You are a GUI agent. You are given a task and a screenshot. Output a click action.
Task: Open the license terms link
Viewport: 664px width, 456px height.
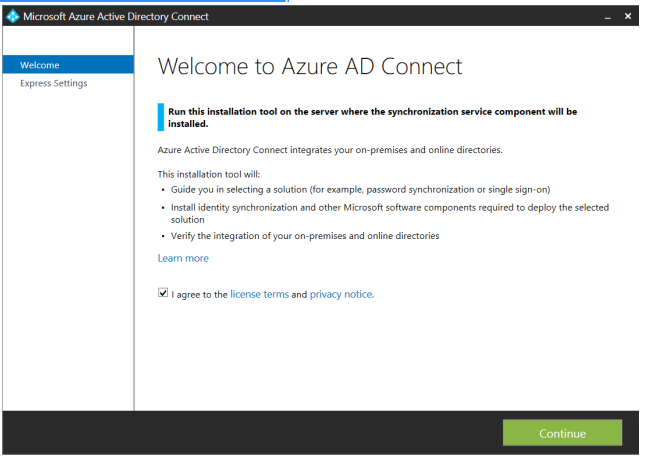[259, 294]
